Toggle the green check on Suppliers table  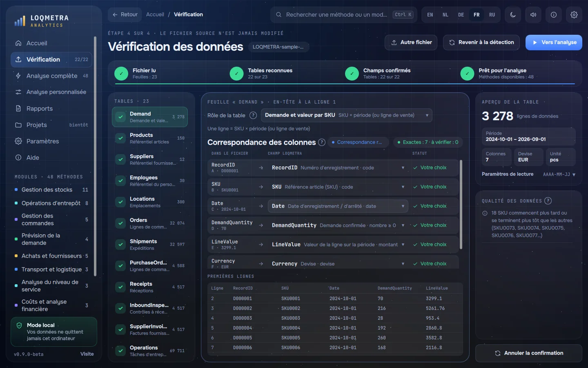(120, 159)
